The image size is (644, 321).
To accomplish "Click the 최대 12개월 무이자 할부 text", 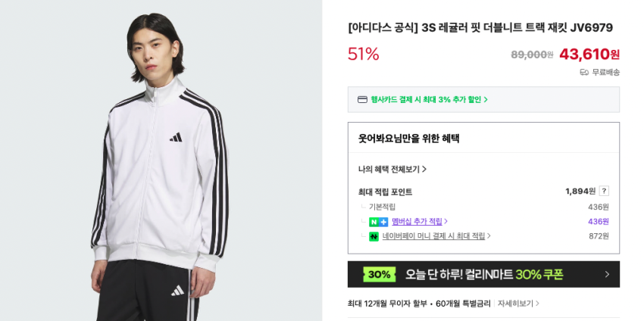I will [x=388, y=304].
